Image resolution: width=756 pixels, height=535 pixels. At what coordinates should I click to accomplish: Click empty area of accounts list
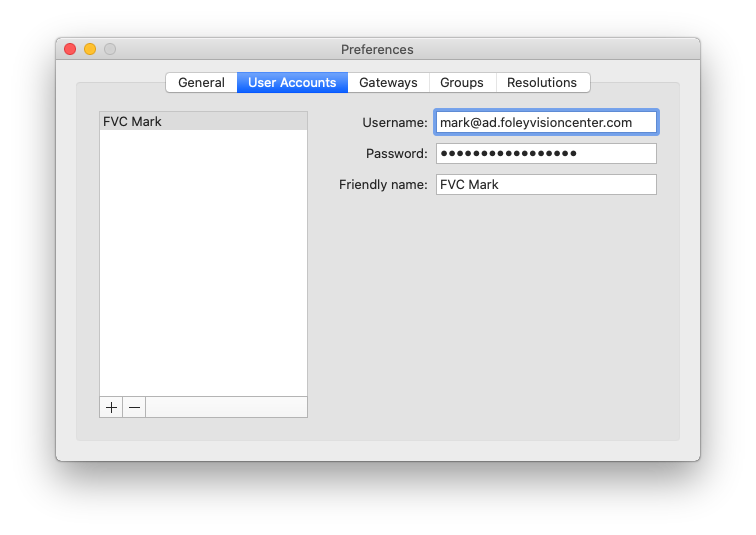[203, 260]
